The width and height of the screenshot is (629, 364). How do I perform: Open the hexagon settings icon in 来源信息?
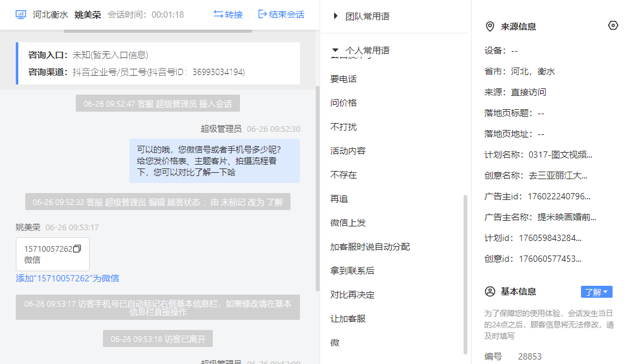(x=613, y=26)
